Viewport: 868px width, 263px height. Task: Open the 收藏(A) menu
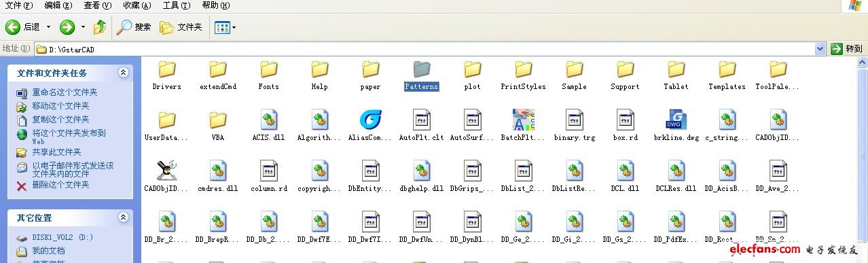138,5
